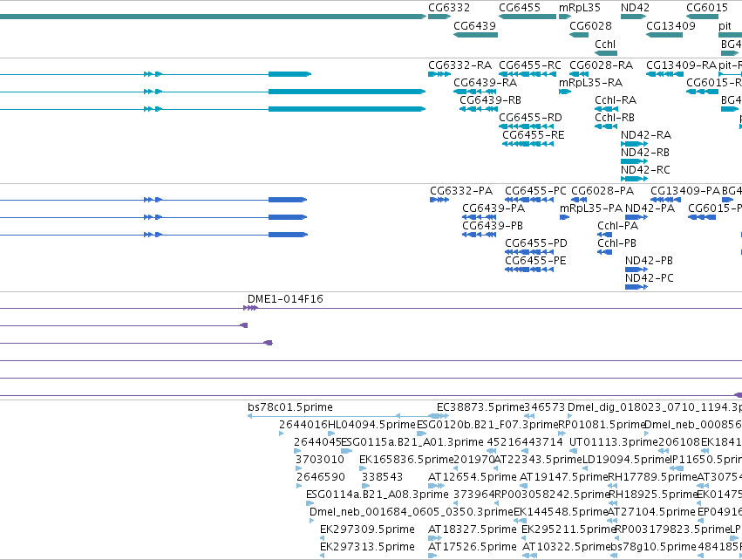Select the CG6455-RE transcript label
742x560 pixels.
coord(534,135)
